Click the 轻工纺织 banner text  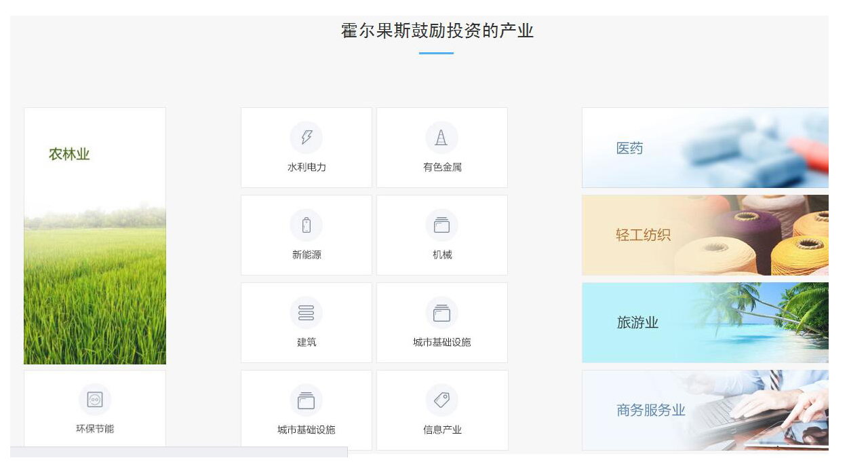point(643,235)
